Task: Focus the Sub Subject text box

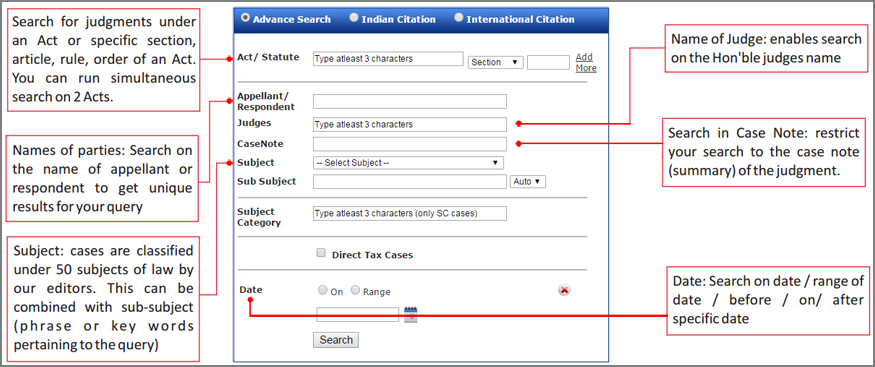Action: coord(410,182)
